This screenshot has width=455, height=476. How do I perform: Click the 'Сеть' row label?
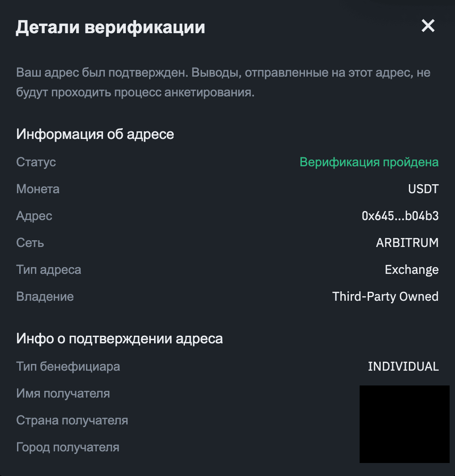30,242
